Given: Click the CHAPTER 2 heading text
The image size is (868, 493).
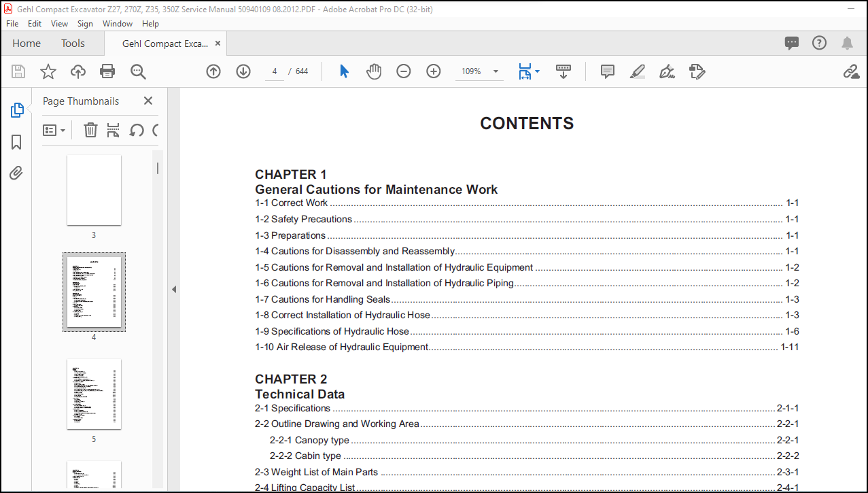Looking at the screenshot, I should 291,379.
